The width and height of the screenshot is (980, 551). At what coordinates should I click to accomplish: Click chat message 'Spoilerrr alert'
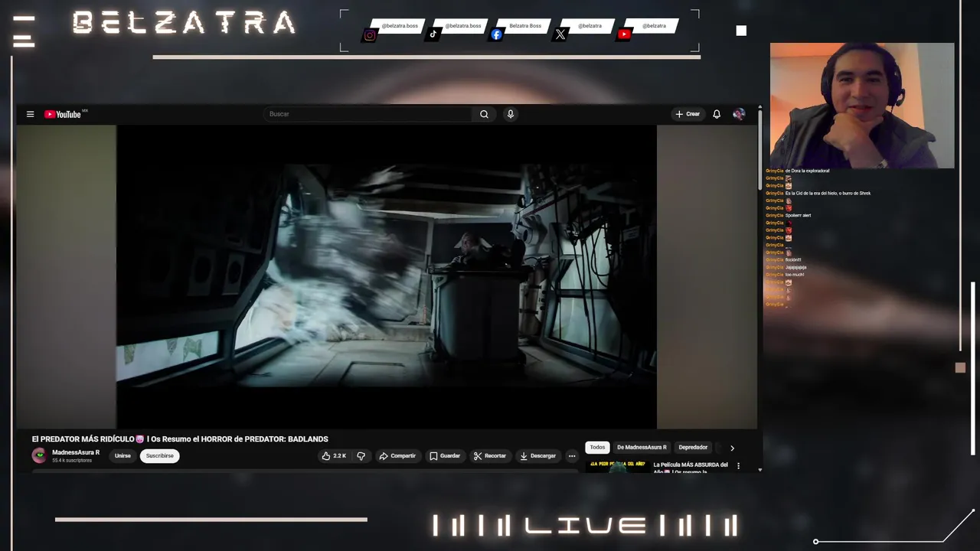[x=798, y=216]
